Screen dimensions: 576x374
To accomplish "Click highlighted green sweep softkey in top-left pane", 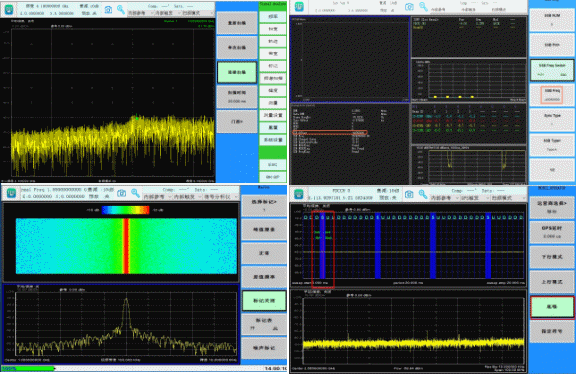I will [237, 72].
